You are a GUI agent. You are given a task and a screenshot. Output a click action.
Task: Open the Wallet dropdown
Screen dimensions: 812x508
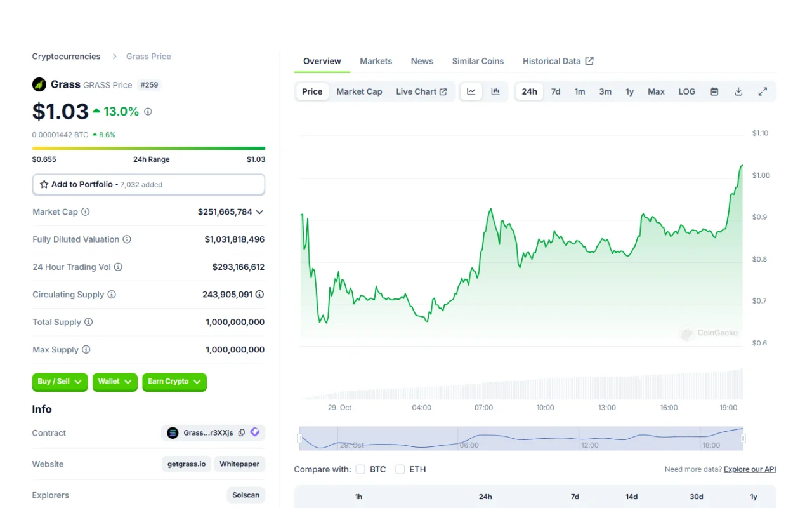[115, 382]
